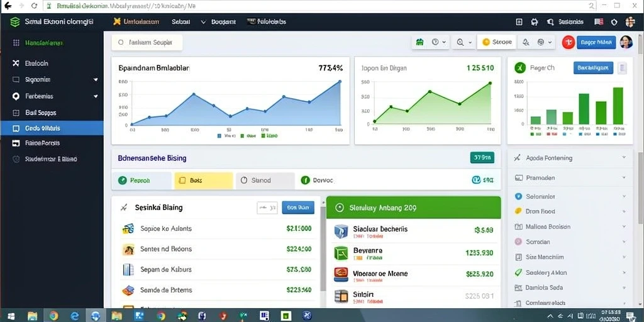Click the green X icon beside Reger Ch
This screenshot has width=644, height=322.
coord(520,68)
